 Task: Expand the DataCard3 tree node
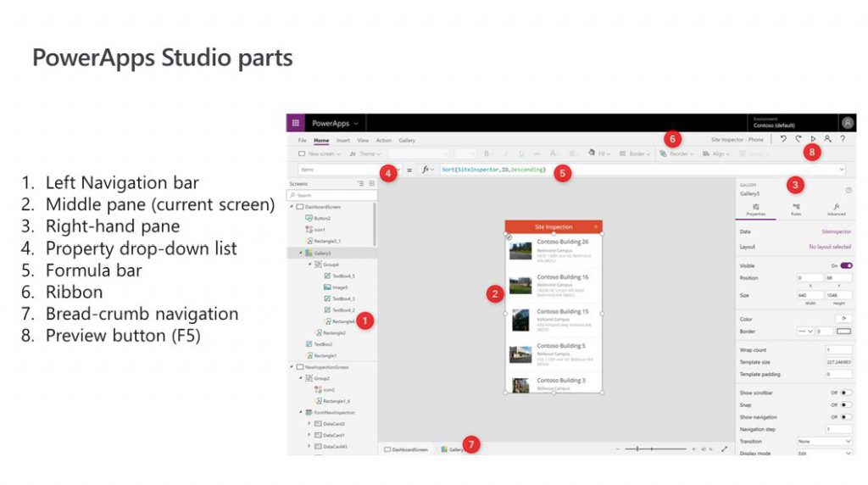309,424
